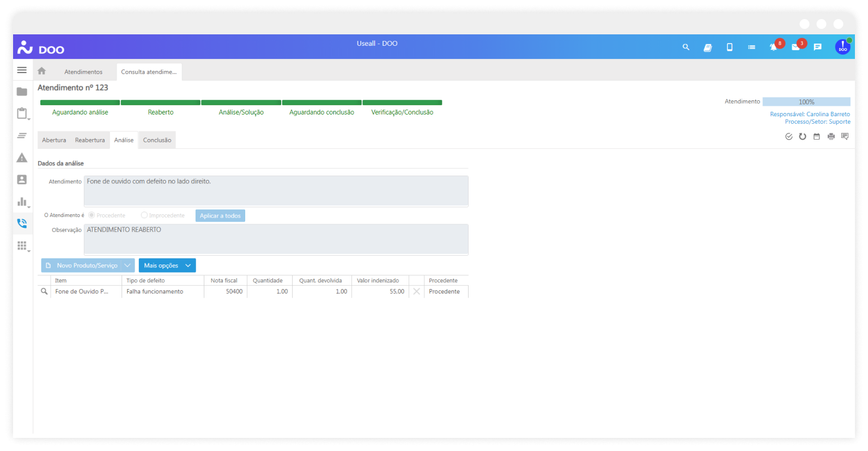Image resolution: width=868 pixels, height=451 pixels.
Task: Go to the home icon tab
Action: [42, 71]
